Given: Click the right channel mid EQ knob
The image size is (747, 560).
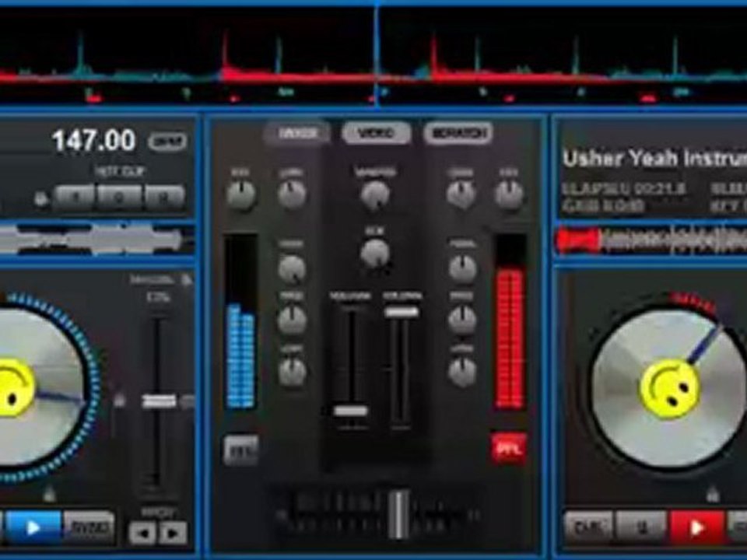Looking at the screenshot, I should (x=462, y=319).
